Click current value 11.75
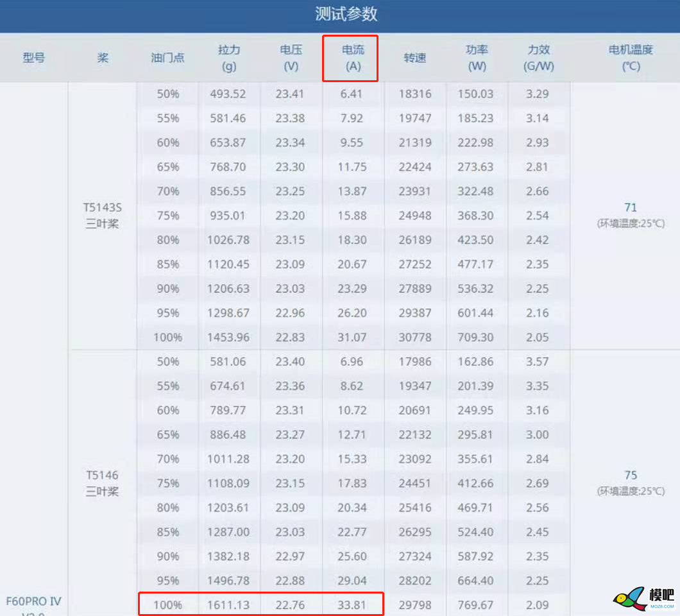The image size is (680, 616). [x=352, y=167]
